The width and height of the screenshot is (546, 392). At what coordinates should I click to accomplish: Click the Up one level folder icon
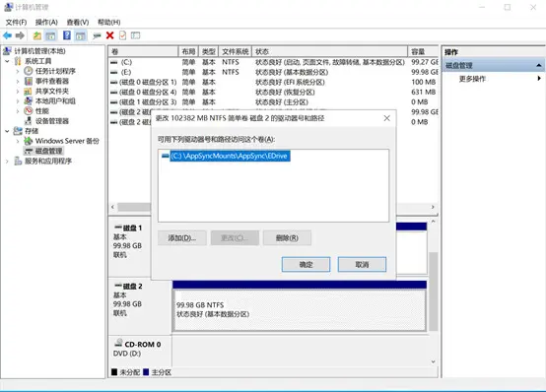pos(36,35)
